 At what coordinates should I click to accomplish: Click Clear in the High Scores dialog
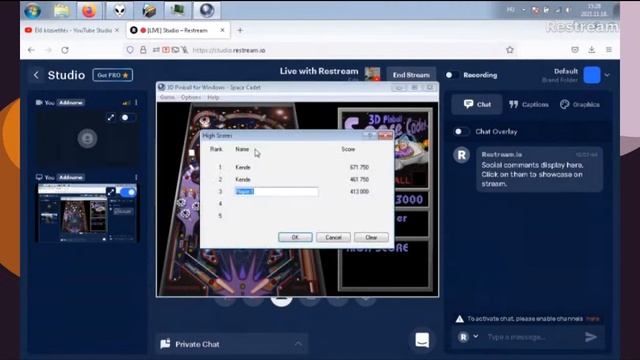371,237
